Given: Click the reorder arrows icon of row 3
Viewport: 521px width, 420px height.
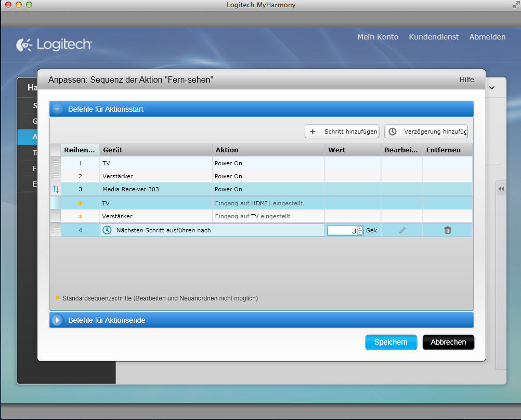Looking at the screenshot, I should click(56, 189).
